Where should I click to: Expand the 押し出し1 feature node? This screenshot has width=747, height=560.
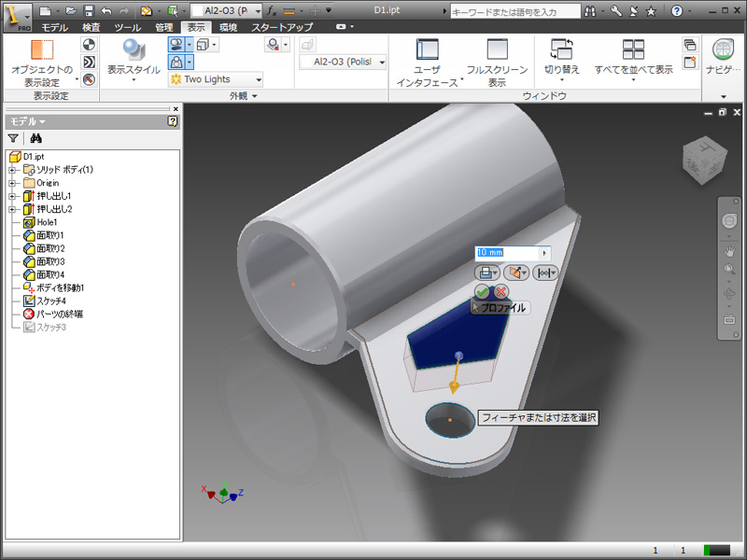tap(12, 196)
